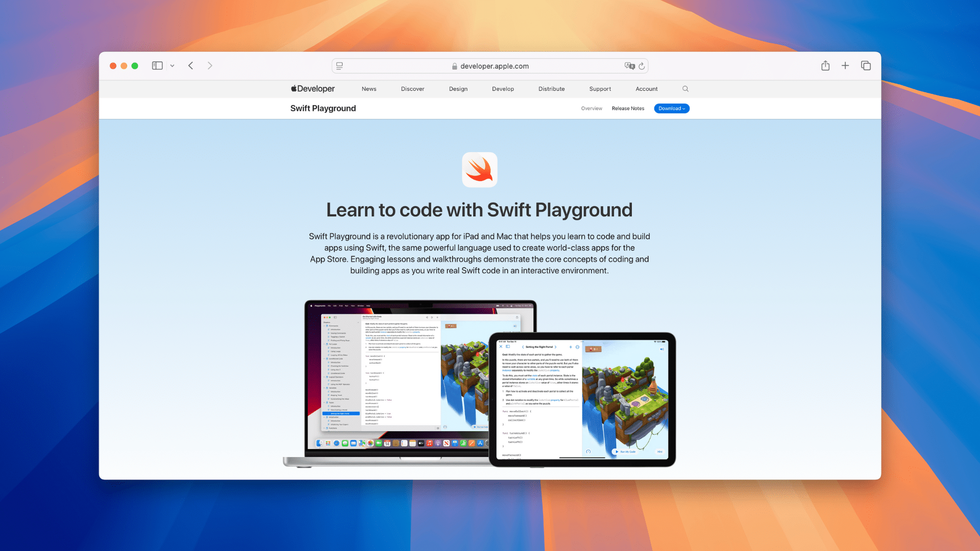Screen dimensions: 980x551
Task: Open a new tab with the plus icon
Action: click(845, 66)
